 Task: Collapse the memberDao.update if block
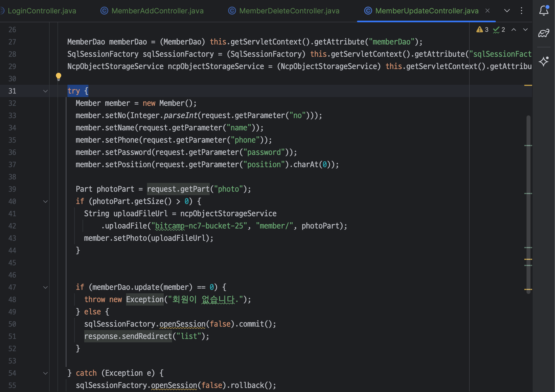point(45,287)
